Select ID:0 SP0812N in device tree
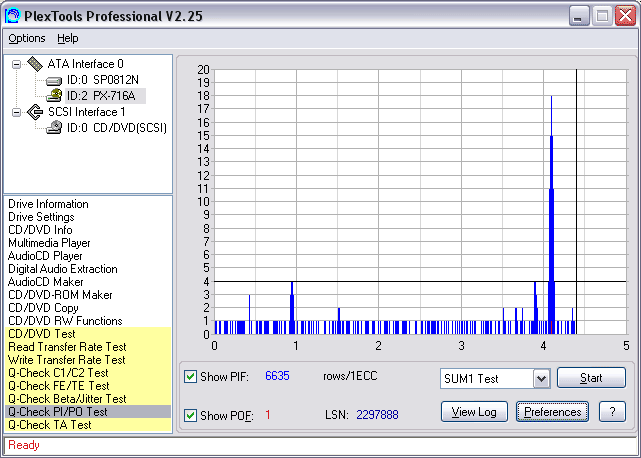The width and height of the screenshot is (641, 458). 103,80
